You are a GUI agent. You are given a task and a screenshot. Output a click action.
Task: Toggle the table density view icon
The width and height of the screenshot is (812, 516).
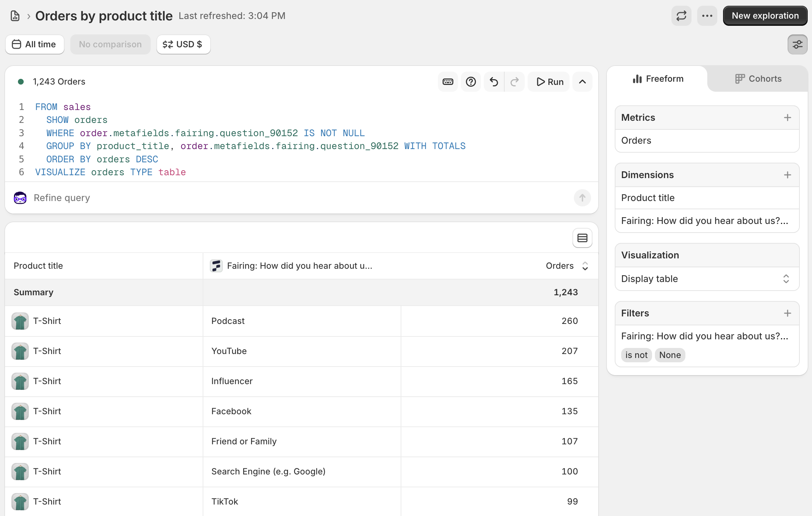582,238
